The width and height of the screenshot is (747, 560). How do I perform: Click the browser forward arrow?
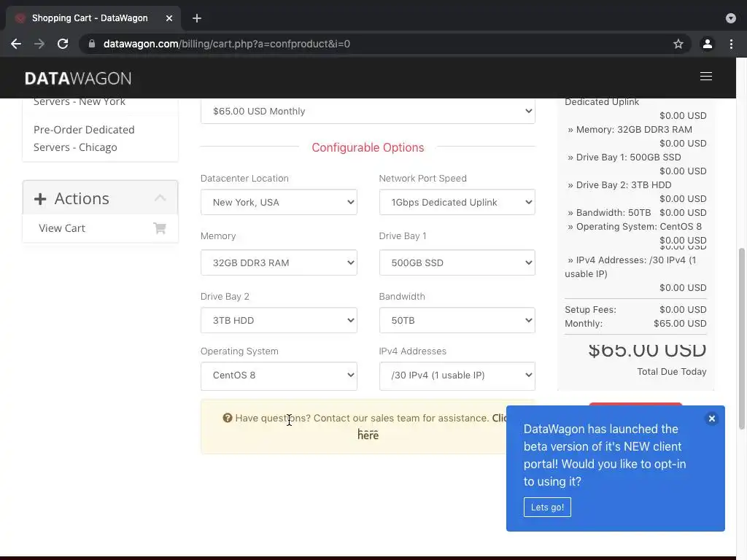(39, 44)
